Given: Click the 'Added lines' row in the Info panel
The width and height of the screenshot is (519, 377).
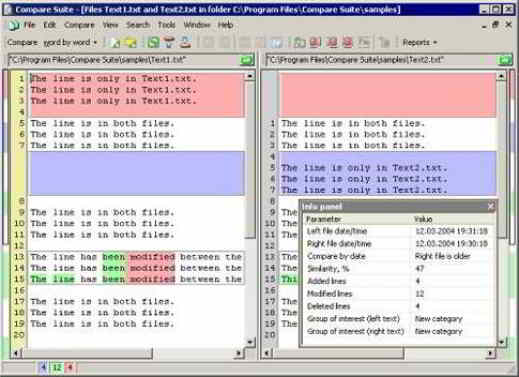Looking at the screenshot, I should (x=399, y=281).
